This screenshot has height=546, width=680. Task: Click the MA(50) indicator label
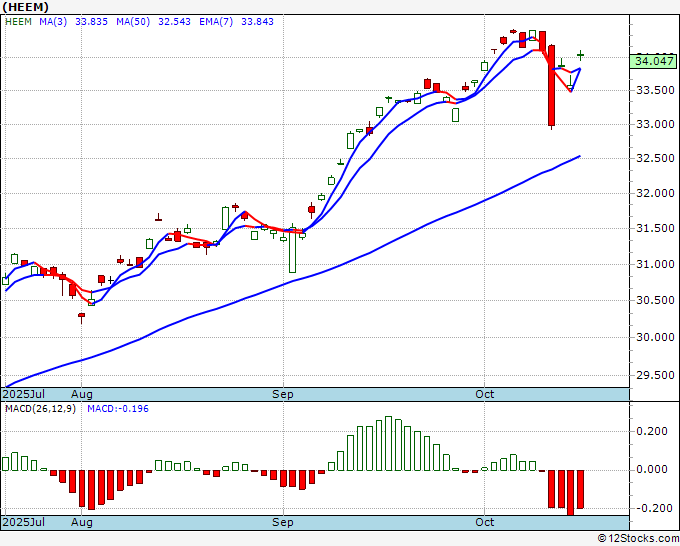tap(133, 22)
